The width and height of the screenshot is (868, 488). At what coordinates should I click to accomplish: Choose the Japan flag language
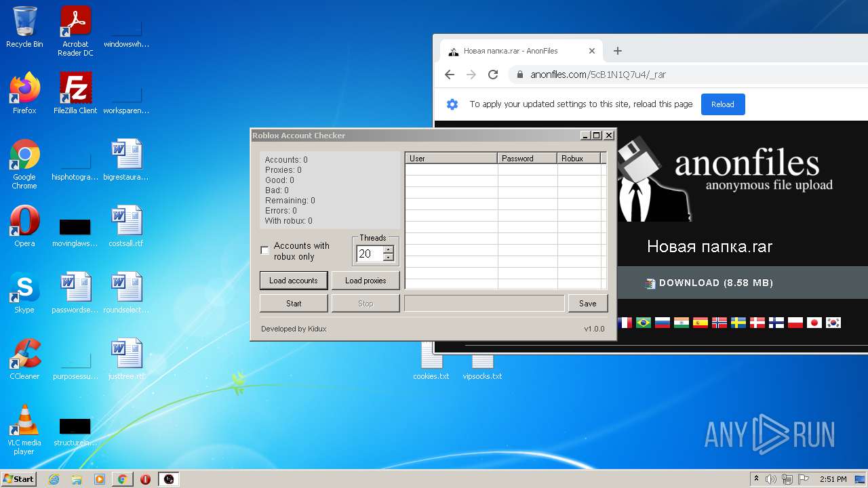pyautogui.click(x=814, y=323)
